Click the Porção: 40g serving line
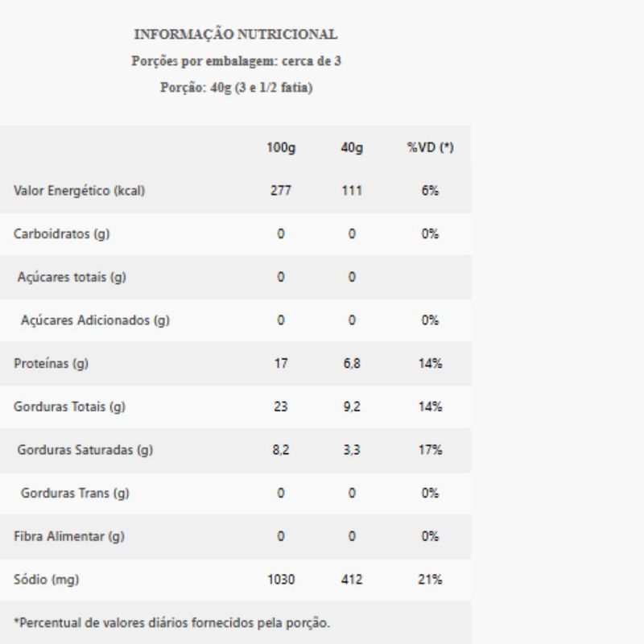The width and height of the screenshot is (644, 644). 236,88
